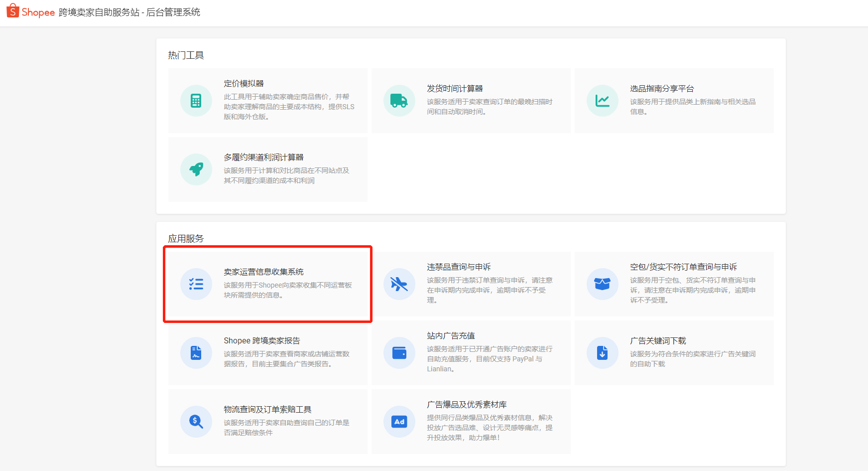Open the 违禁品查询与申诉 title
Viewport: 868px width, 471px height.
coord(459,267)
